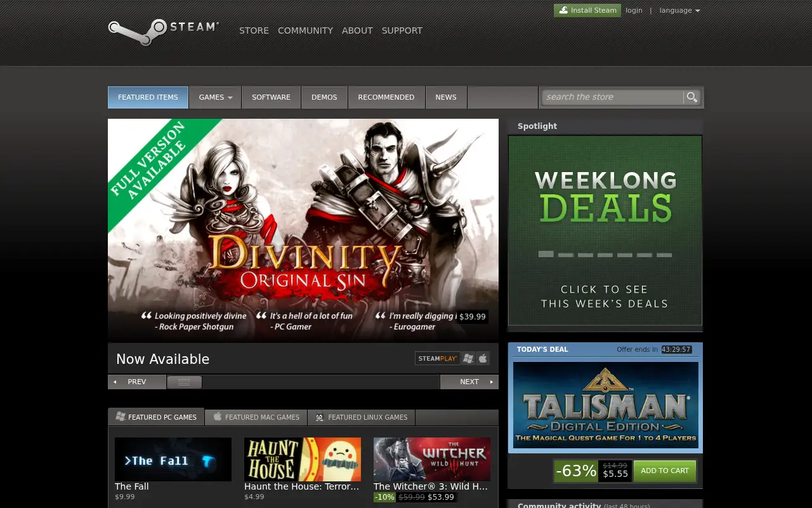Click the Install Steam button

pyautogui.click(x=587, y=10)
